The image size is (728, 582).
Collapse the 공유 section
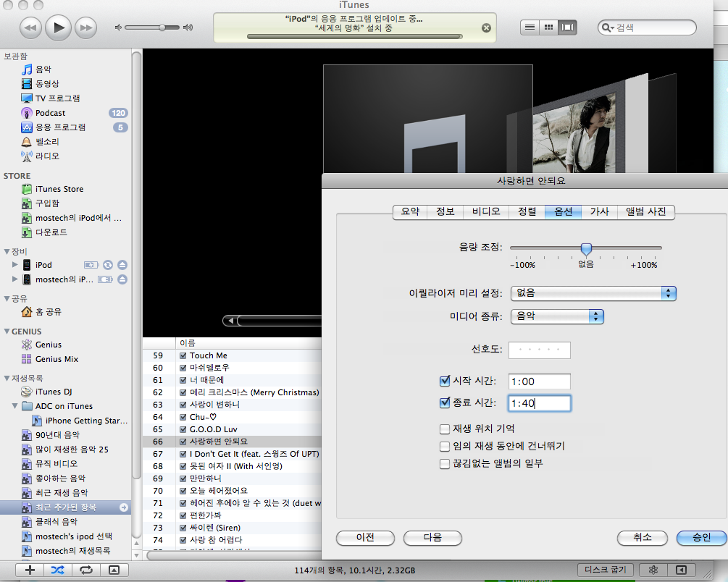[x=7, y=298]
